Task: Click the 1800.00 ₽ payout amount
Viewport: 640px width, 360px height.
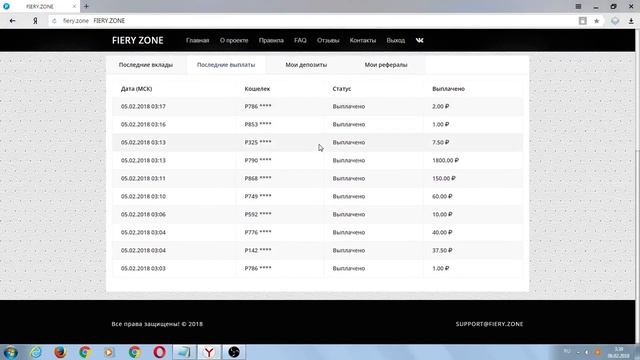Action: click(x=445, y=160)
